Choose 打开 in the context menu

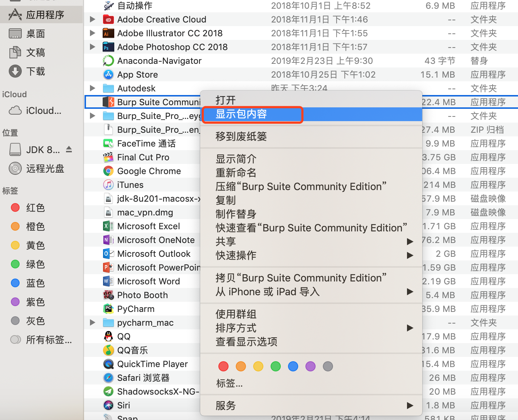point(311,100)
